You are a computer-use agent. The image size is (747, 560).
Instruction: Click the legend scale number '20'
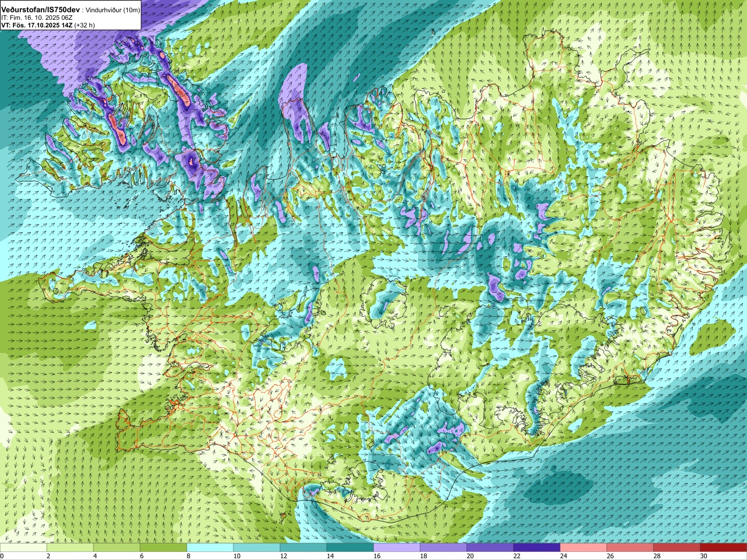[470, 556]
